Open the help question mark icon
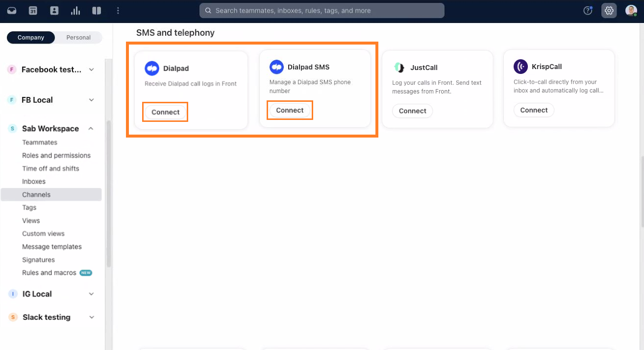This screenshot has height=350, width=644. [588, 10]
